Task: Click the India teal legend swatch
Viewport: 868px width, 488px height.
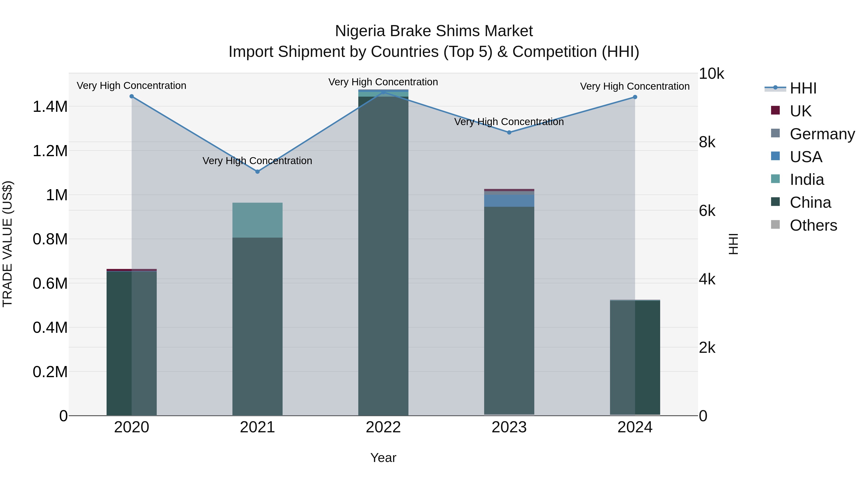Action: click(775, 179)
